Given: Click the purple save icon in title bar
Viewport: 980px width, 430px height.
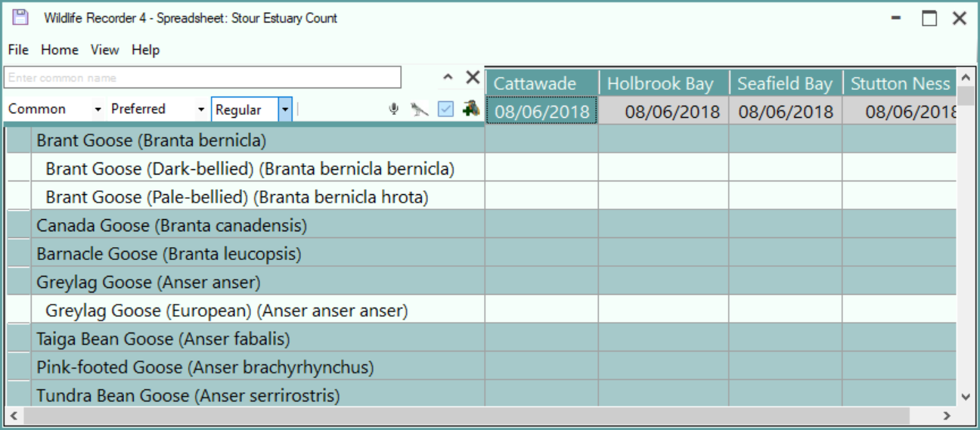Looking at the screenshot, I should click(x=20, y=17).
